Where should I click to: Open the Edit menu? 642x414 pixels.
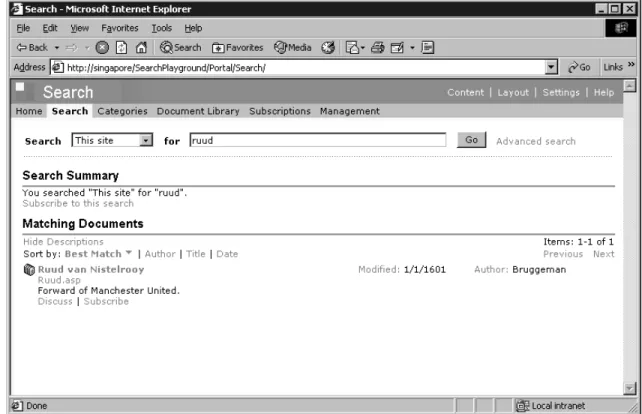tap(50, 28)
